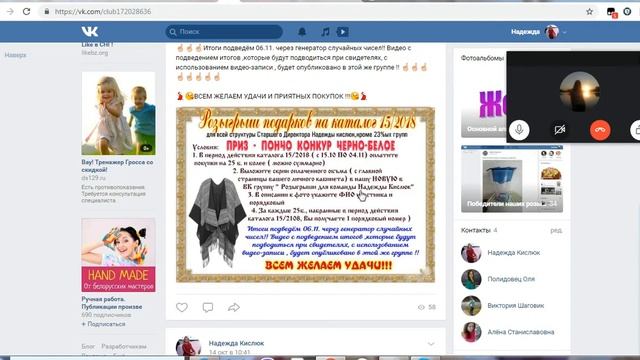The image size is (640, 360).
Task: Mute the microphone in the call window
Action: [x=519, y=130]
